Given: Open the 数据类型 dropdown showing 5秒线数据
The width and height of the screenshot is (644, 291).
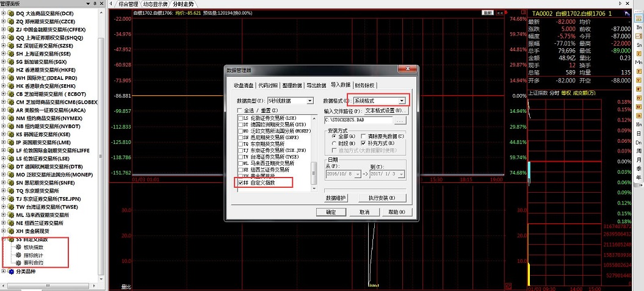Looking at the screenshot, I should [x=290, y=101].
